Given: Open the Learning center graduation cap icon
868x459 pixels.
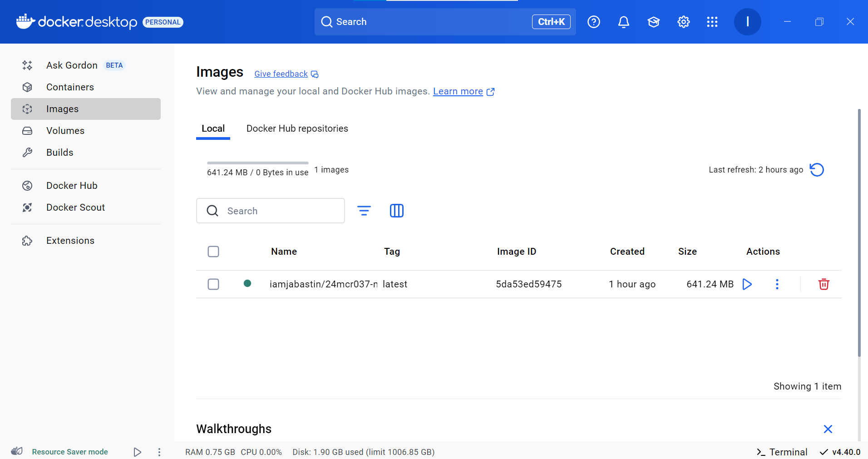Looking at the screenshot, I should point(654,22).
